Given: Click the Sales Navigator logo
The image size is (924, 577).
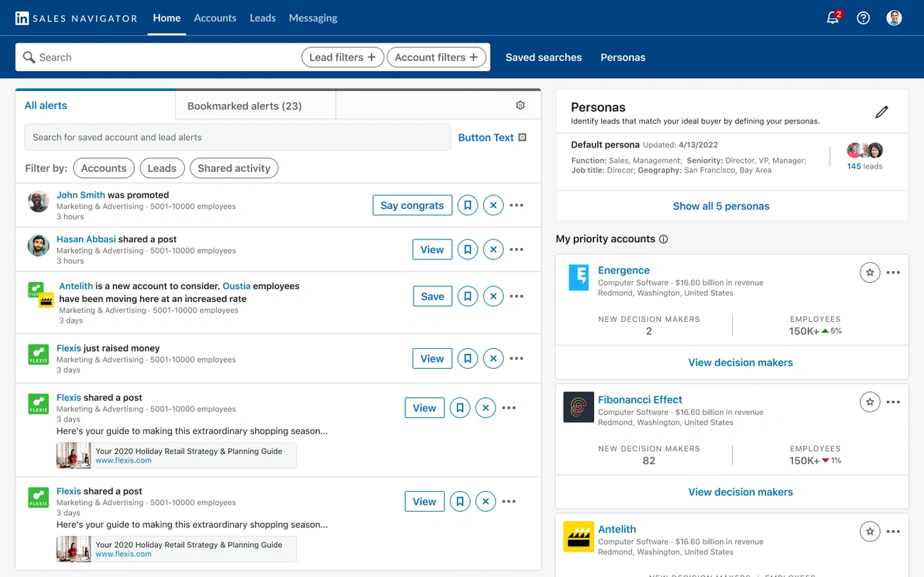Looking at the screenshot, I should point(75,18).
